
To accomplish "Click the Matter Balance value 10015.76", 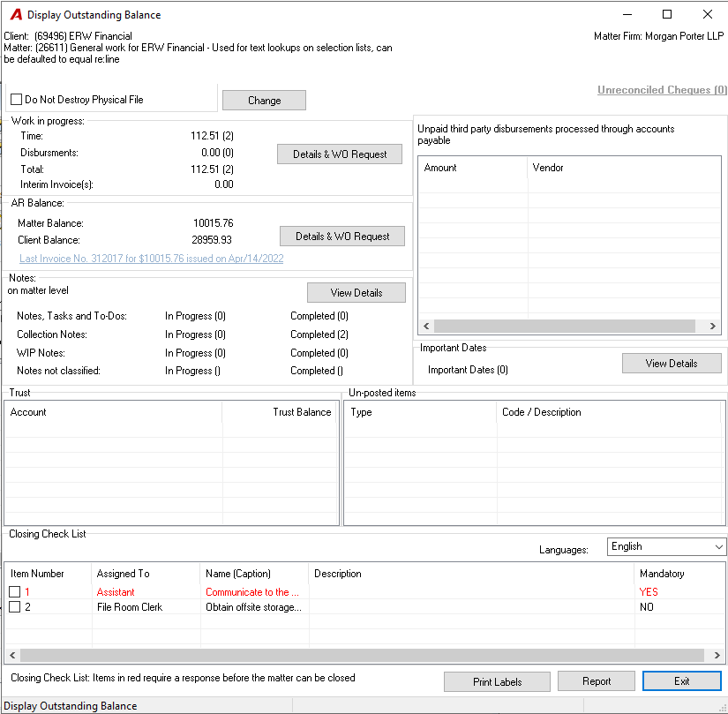I will (x=214, y=223).
